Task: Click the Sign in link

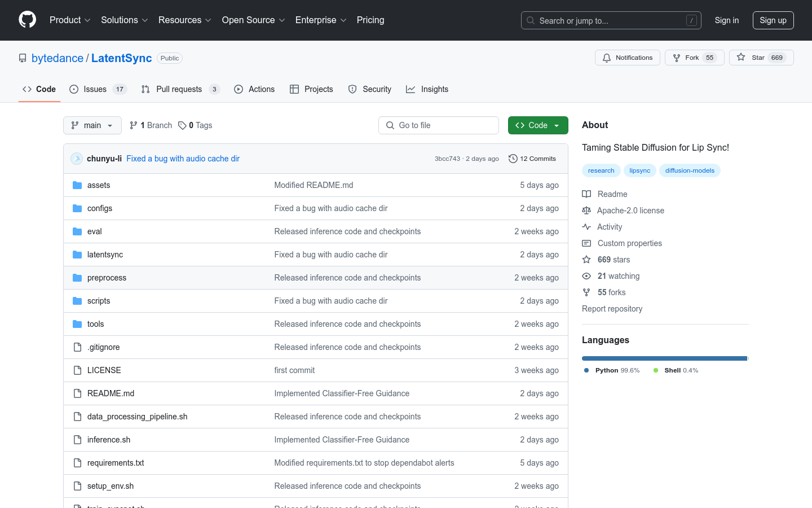Action: pos(726,20)
